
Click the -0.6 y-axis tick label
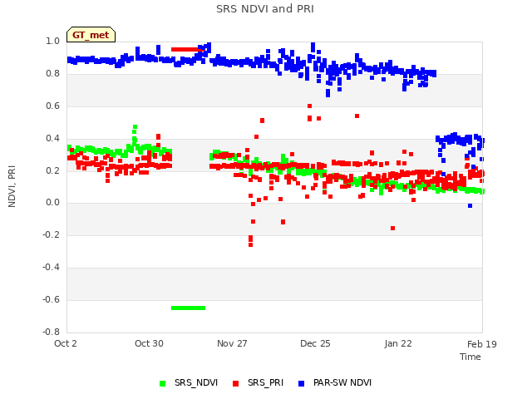click(51, 299)
